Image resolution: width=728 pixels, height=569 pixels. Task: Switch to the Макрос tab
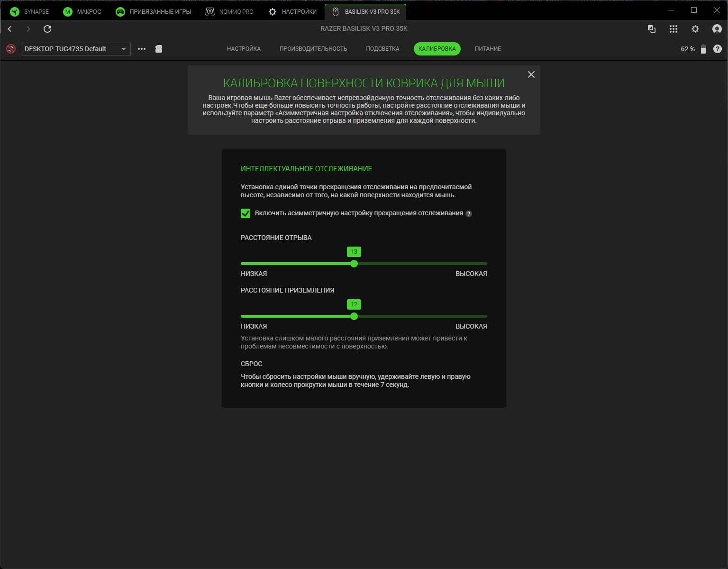click(x=82, y=11)
